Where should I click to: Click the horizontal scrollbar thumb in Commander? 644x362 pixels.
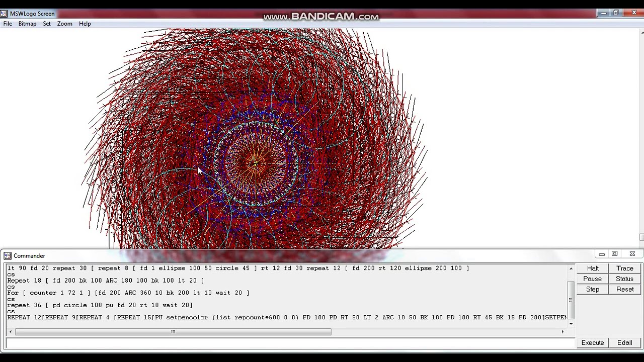[173, 332]
